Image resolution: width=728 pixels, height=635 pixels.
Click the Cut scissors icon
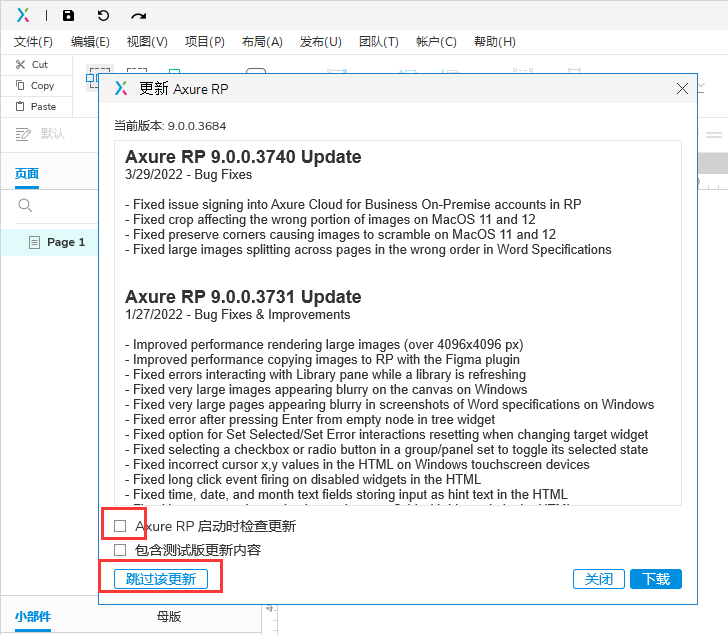coord(20,65)
